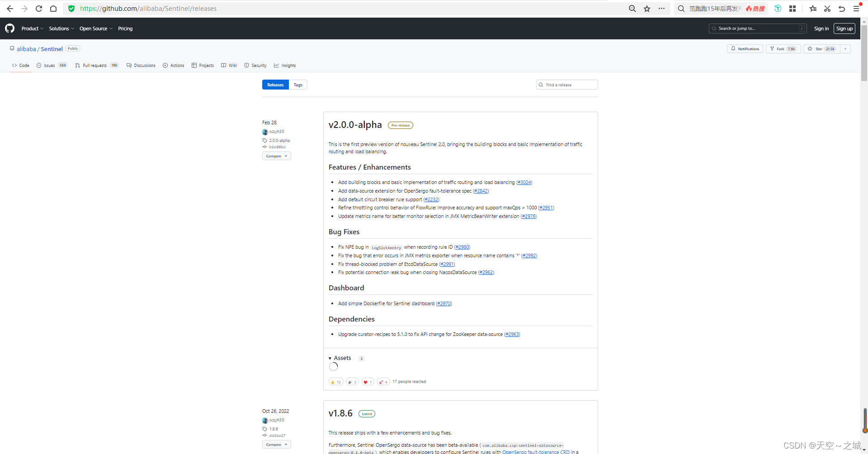Click the Sign up button

(x=844, y=28)
